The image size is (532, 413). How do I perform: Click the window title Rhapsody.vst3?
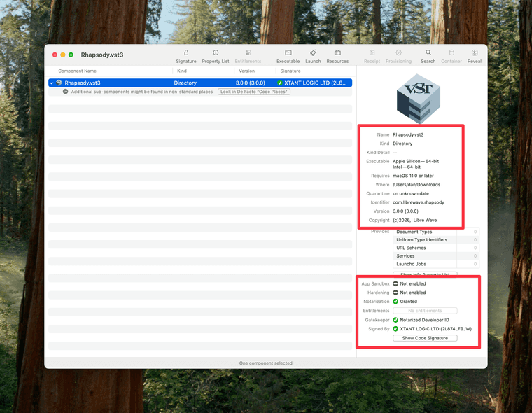(102, 55)
